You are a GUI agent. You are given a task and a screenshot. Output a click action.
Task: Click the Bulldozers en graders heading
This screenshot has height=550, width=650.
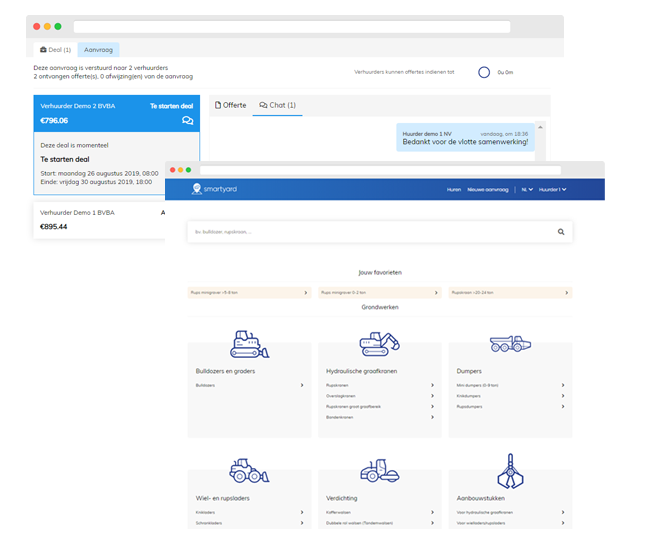(225, 371)
